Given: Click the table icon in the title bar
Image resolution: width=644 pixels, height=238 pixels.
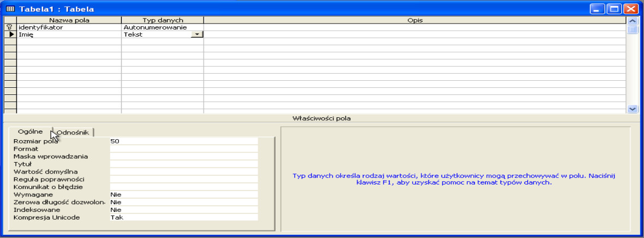Looking at the screenshot, I should [9, 8].
